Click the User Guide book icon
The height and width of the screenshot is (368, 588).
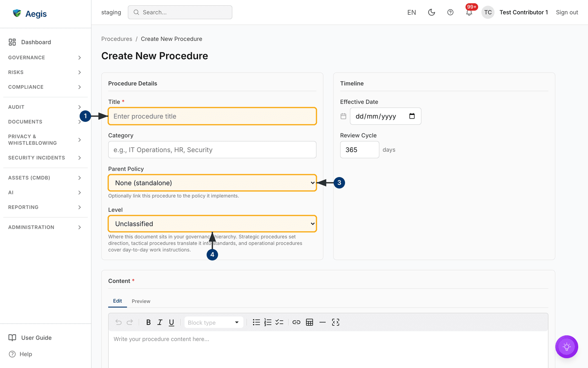12,338
